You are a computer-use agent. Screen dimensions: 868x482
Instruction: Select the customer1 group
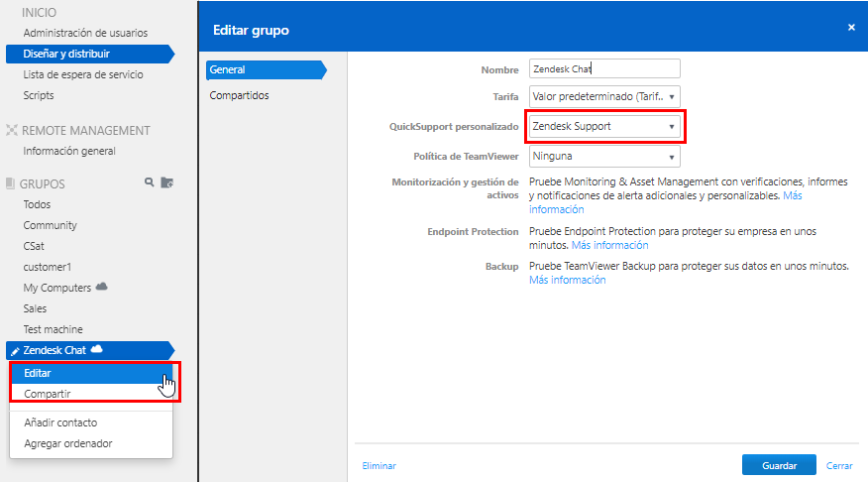click(x=47, y=267)
